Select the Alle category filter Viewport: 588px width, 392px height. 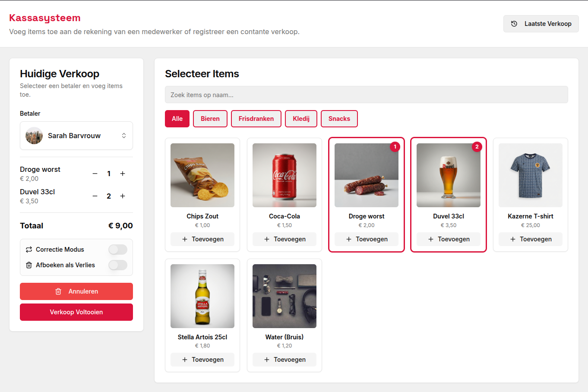177,119
